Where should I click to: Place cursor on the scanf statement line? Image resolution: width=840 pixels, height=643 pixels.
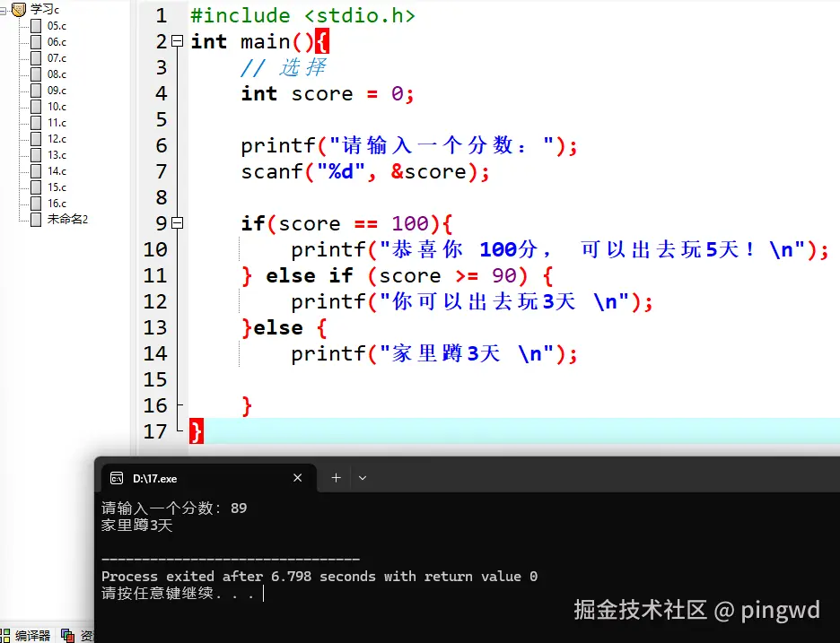365,172
